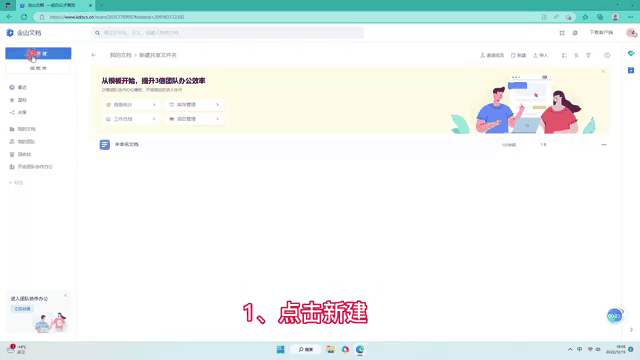Open the weather widget on taskbar
The height and width of the screenshot is (360, 640).
pos(17,350)
